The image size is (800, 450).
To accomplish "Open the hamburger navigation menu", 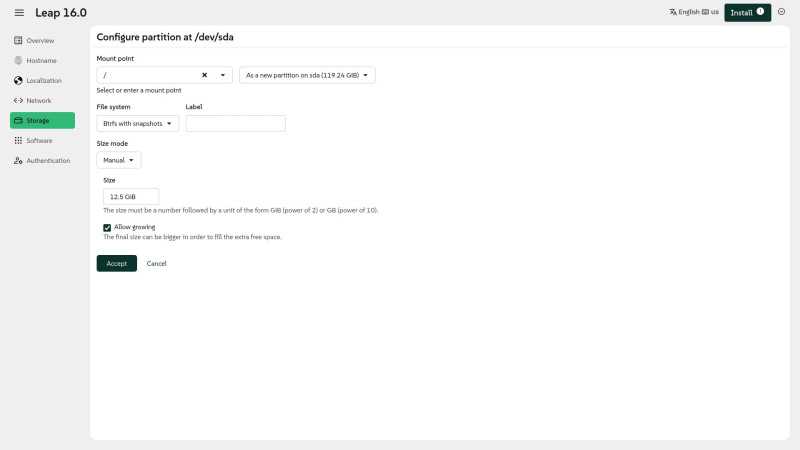I will (19, 13).
